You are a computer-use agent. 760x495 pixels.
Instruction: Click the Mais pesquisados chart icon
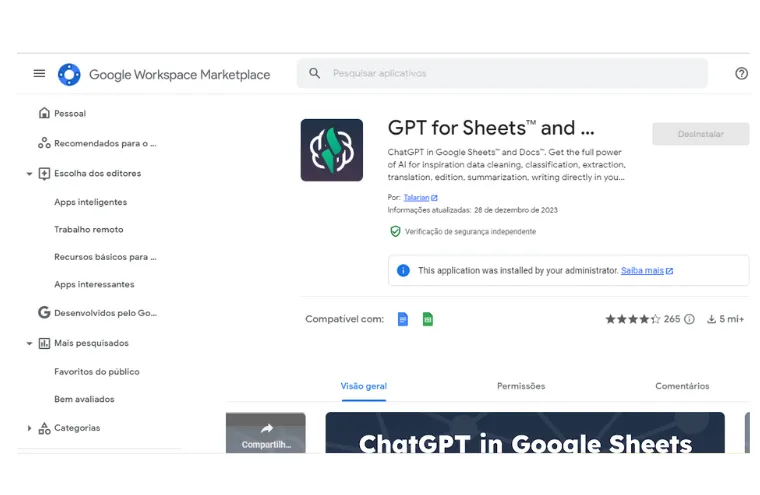[44, 343]
